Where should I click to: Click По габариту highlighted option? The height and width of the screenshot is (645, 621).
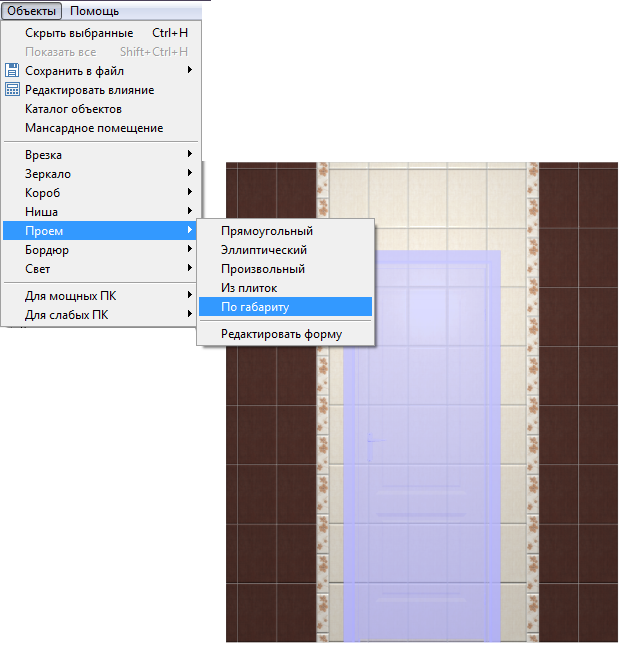coord(285,307)
